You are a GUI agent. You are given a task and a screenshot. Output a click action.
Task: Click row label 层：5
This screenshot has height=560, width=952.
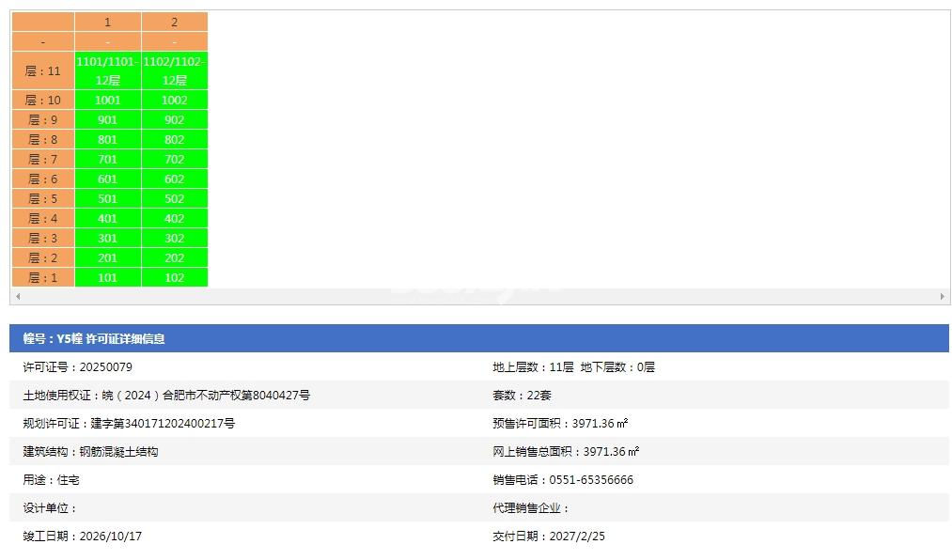[x=43, y=199]
